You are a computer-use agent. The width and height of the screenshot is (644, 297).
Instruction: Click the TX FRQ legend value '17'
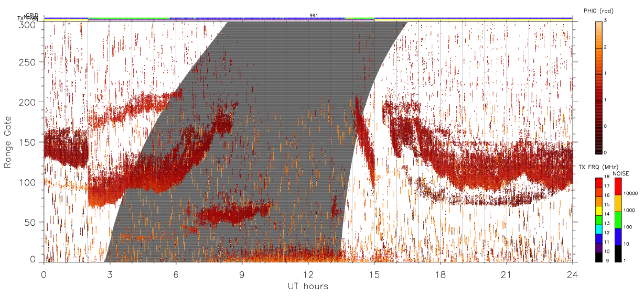click(606, 186)
